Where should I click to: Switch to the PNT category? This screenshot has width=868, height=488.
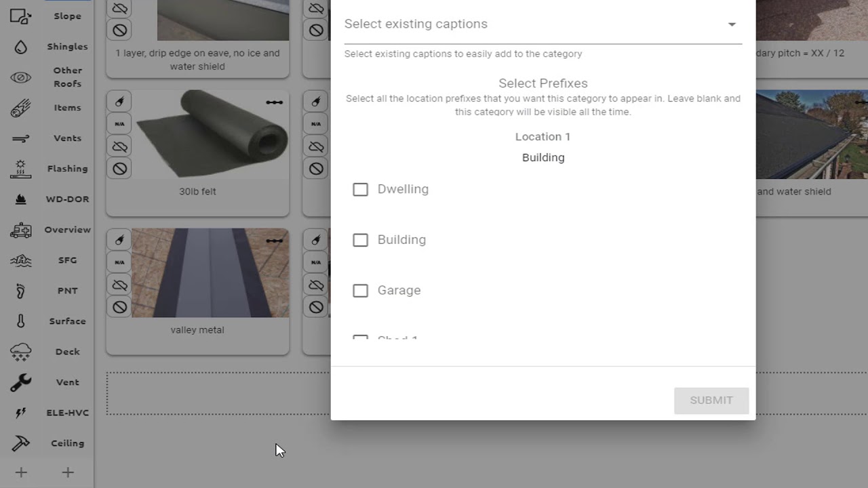tap(67, 291)
